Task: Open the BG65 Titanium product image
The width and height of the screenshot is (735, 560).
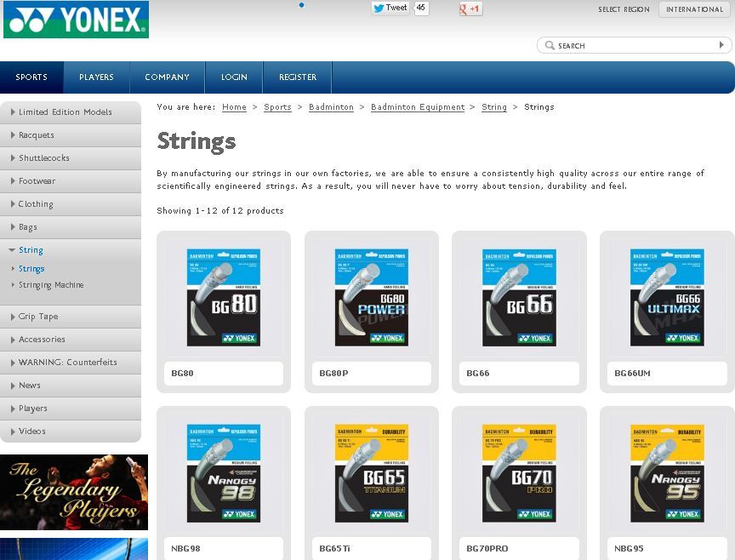Action: [371, 472]
